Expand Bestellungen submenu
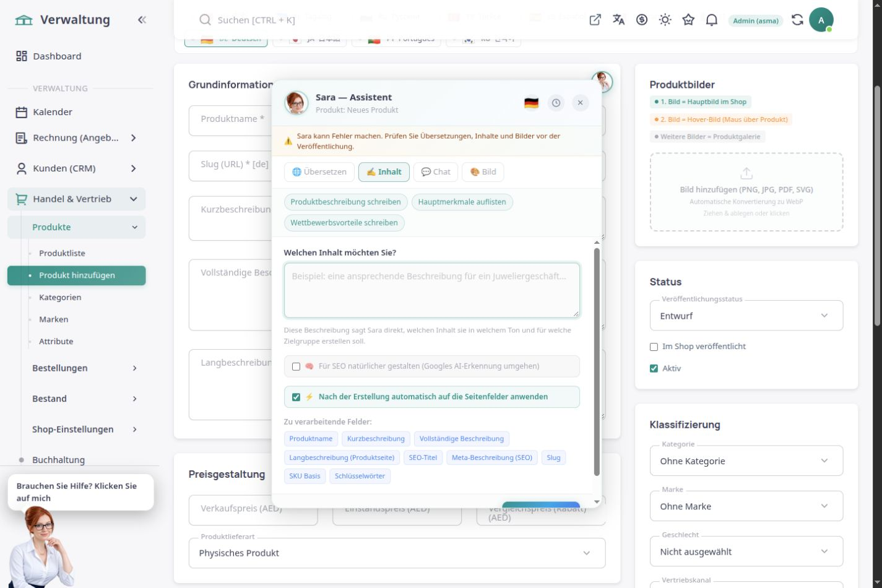This screenshot has height=588, width=882. pos(84,368)
